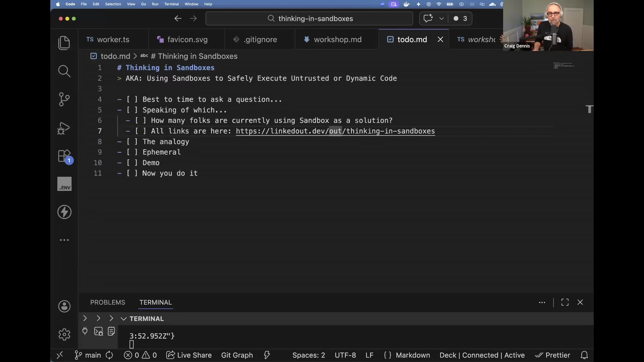Open the lightning bolt Thunder icon in activity bar
This screenshot has height=362, width=644.
pos(64,212)
